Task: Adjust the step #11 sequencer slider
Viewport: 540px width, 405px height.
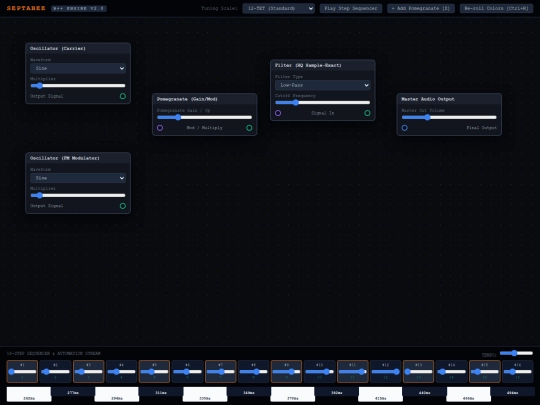Action: tap(352, 372)
